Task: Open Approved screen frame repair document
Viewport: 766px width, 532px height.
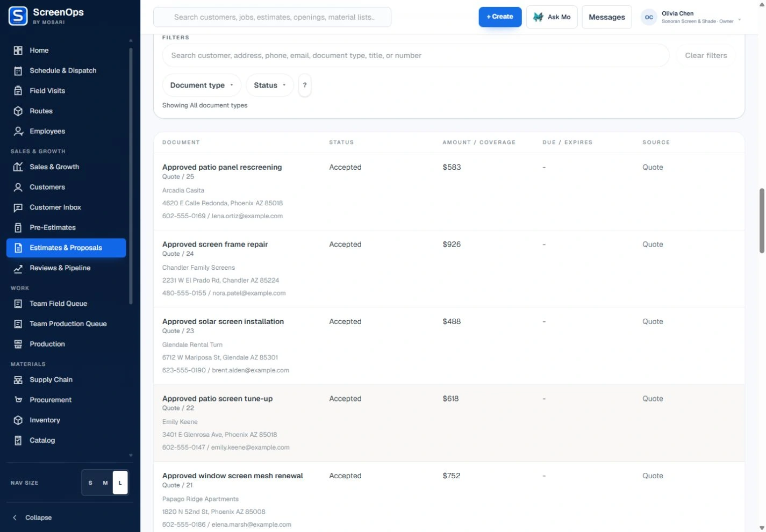Action: 215,245
